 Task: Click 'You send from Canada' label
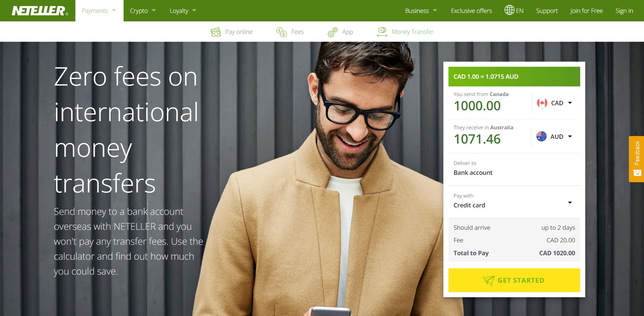tap(481, 94)
